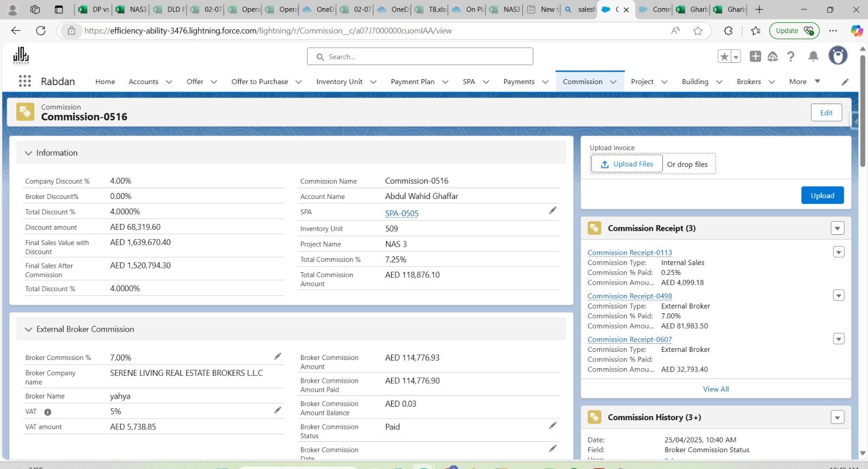Open the Accounts tab dropdown chevron

[x=169, y=82]
